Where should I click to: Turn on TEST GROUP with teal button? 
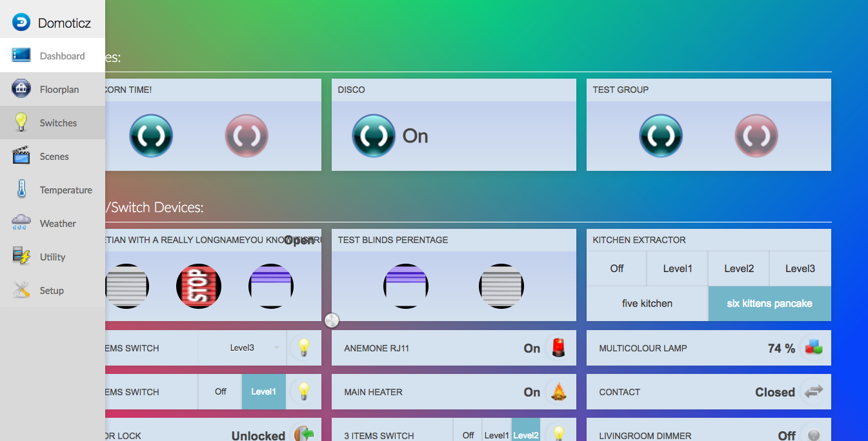pyautogui.click(x=661, y=136)
